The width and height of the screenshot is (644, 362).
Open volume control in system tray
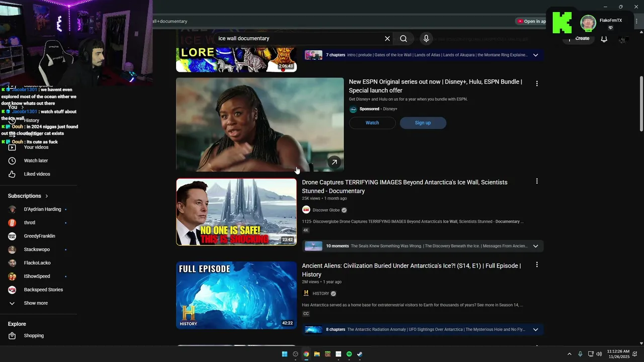[599, 354]
